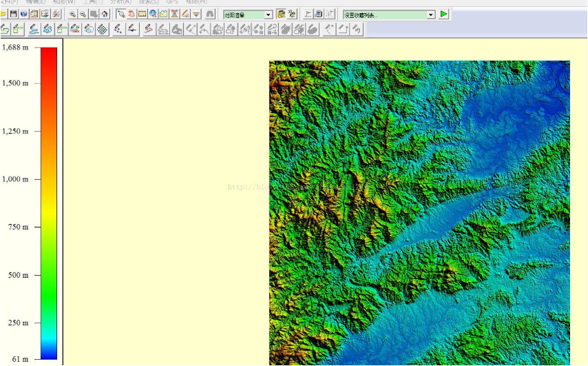
Task: Select the Digitizer pencil tool
Action: point(185,14)
